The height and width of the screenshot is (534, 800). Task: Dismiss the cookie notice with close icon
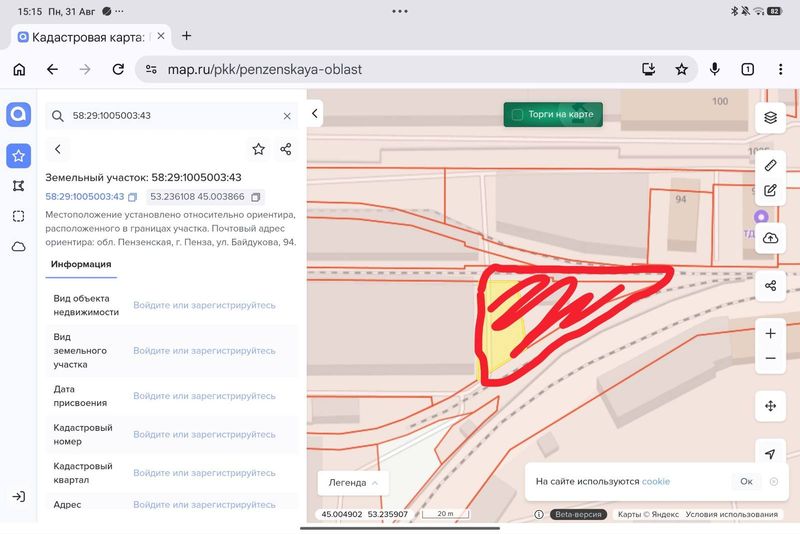point(774,481)
